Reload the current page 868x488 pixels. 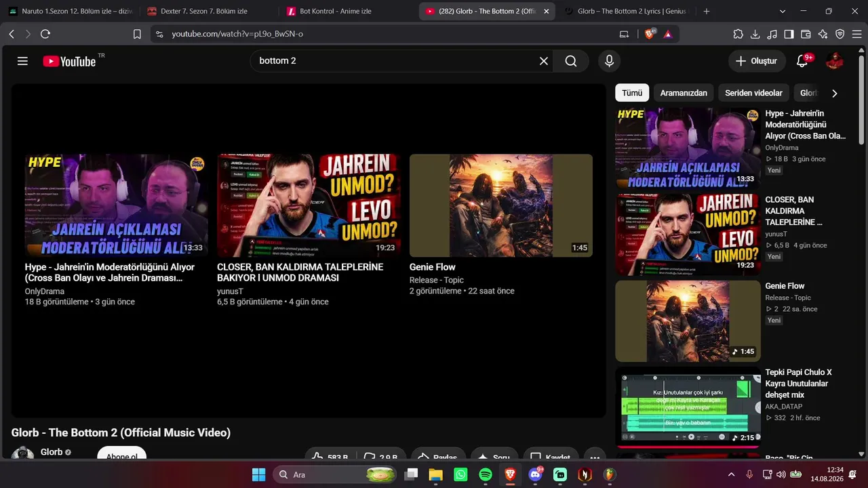pyautogui.click(x=45, y=34)
